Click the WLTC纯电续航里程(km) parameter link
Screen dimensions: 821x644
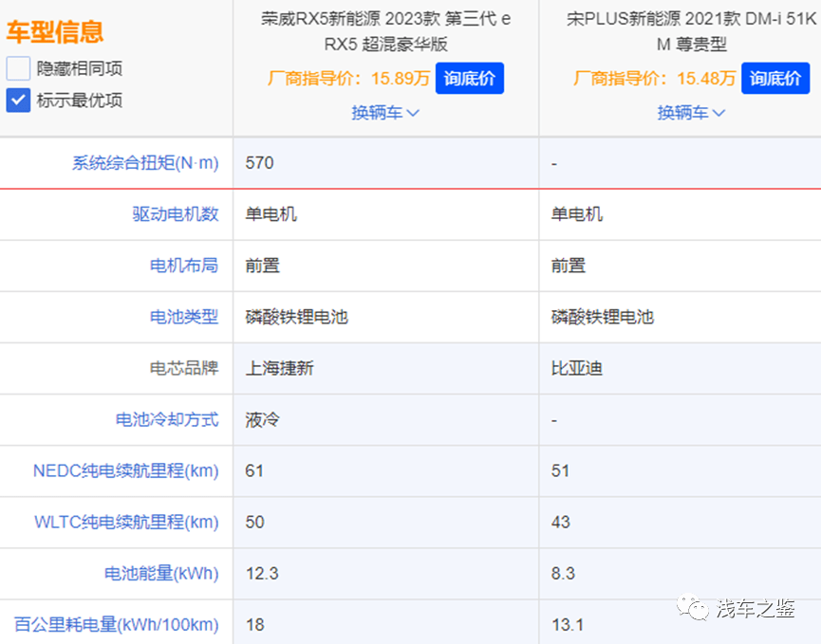pos(126,522)
